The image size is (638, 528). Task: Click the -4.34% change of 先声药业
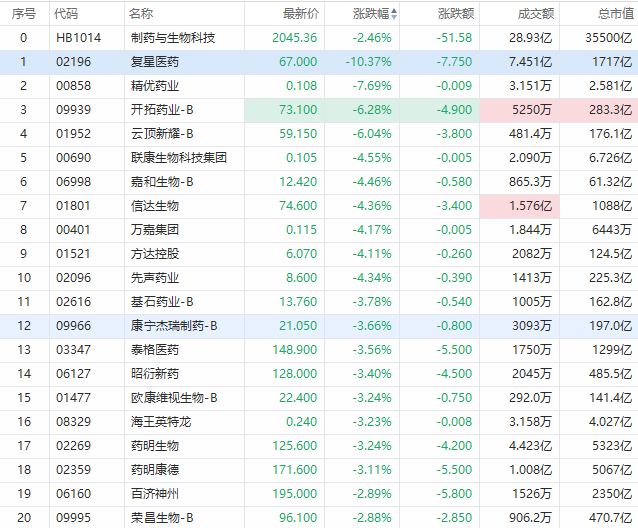point(372,278)
